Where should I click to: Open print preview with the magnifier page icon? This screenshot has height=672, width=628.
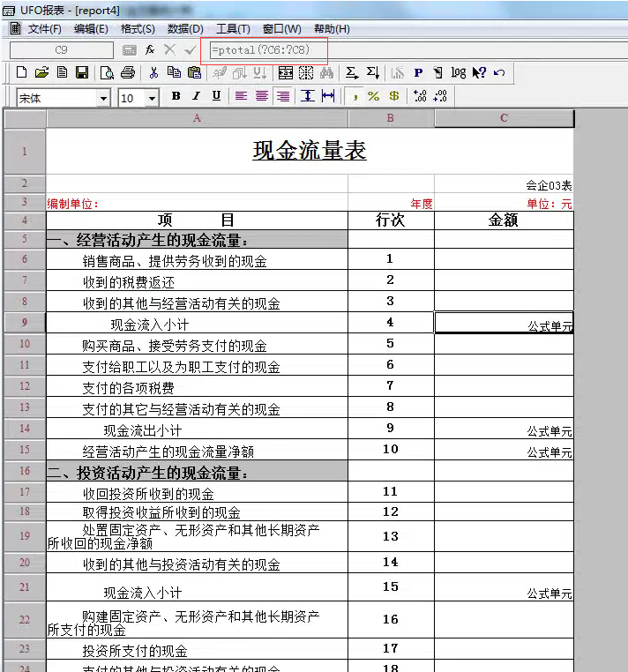pyautogui.click(x=107, y=72)
